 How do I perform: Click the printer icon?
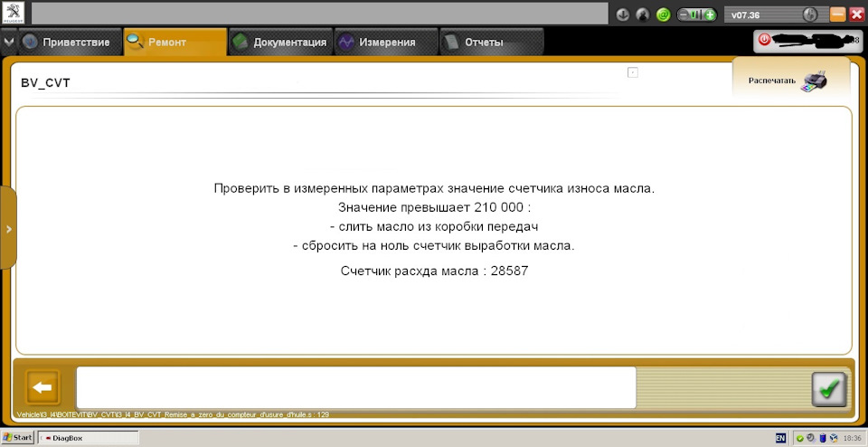click(x=815, y=81)
